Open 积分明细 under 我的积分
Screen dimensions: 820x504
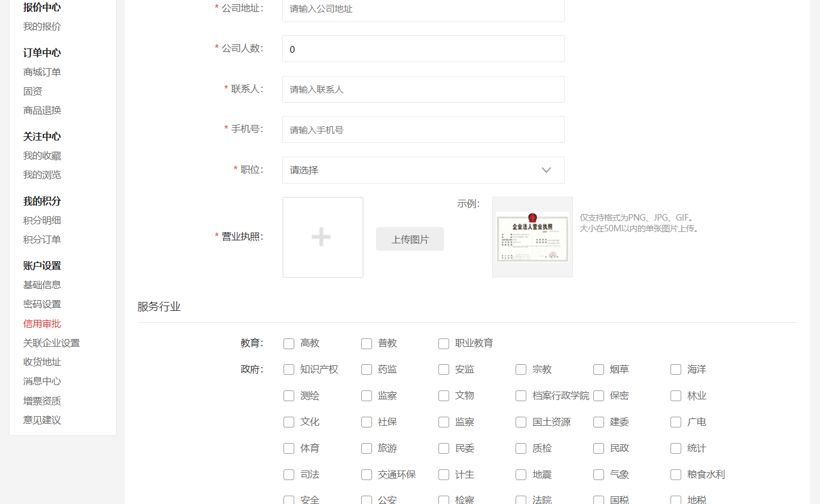(x=42, y=221)
